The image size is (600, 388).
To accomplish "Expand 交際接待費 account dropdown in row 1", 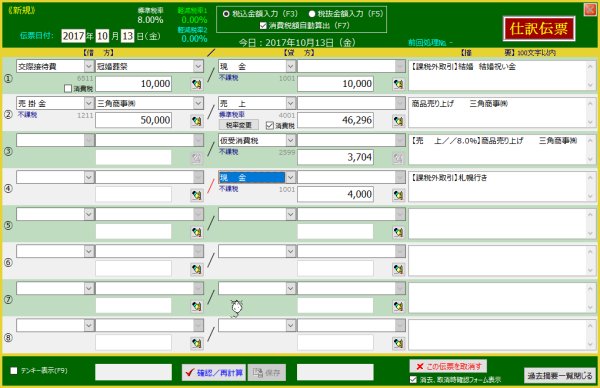I will tap(88, 66).
